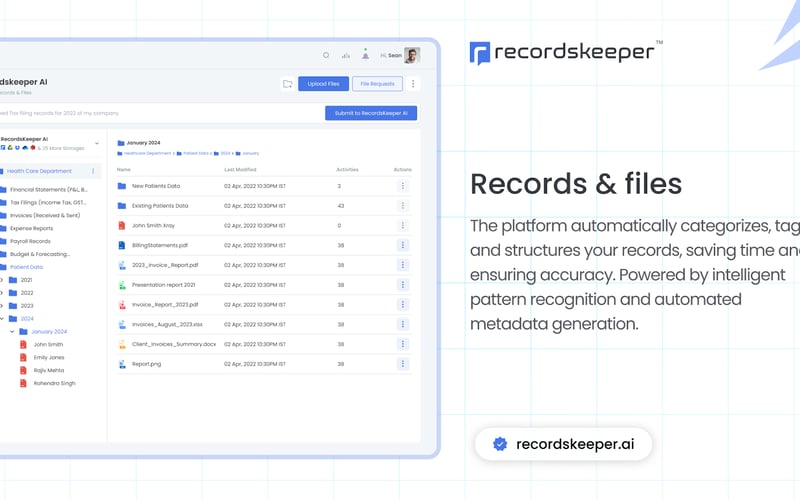Image resolution: width=800 pixels, height=500 pixels.
Task: Click the Upload Files button
Action: click(323, 84)
